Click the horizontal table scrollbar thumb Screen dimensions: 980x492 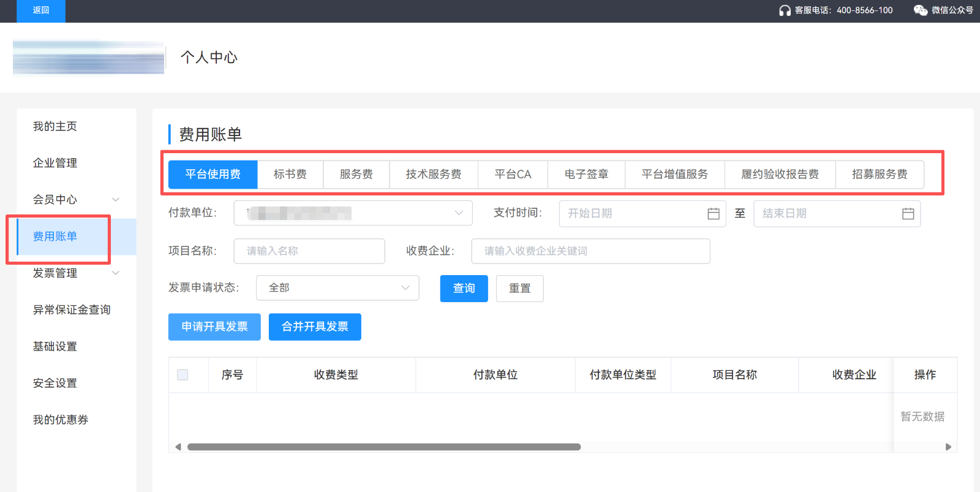pyautogui.click(x=384, y=447)
